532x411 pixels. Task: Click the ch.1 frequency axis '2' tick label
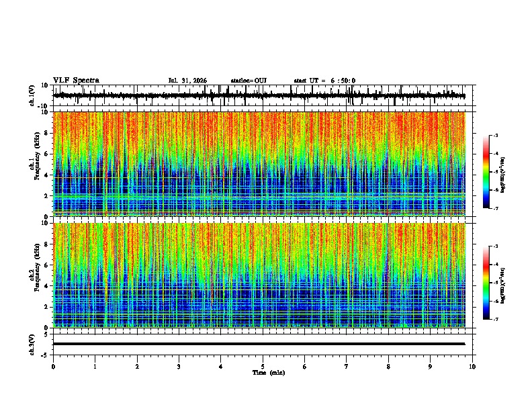(x=46, y=196)
